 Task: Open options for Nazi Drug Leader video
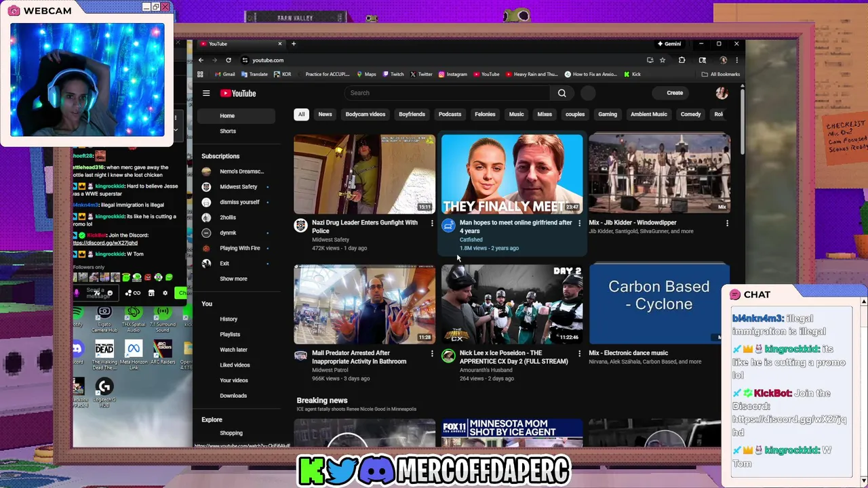point(432,223)
